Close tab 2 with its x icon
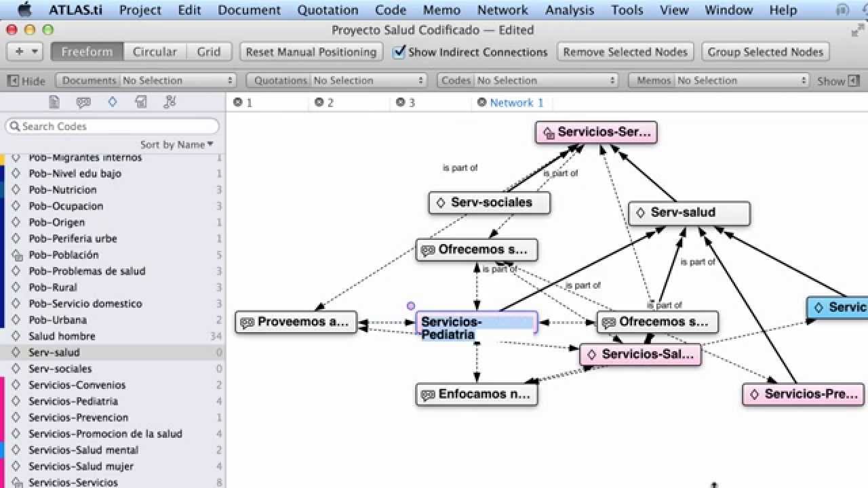Screen dimensions: 868x488 coord(319,102)
